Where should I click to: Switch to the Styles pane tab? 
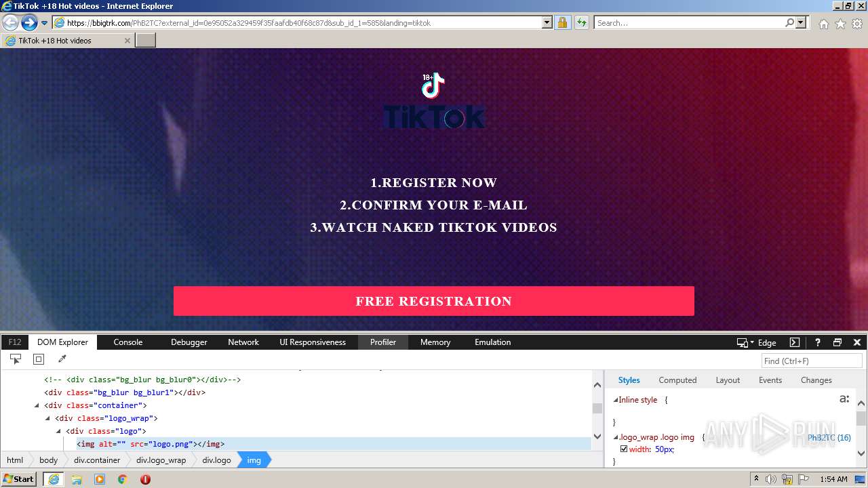[629, 380]
